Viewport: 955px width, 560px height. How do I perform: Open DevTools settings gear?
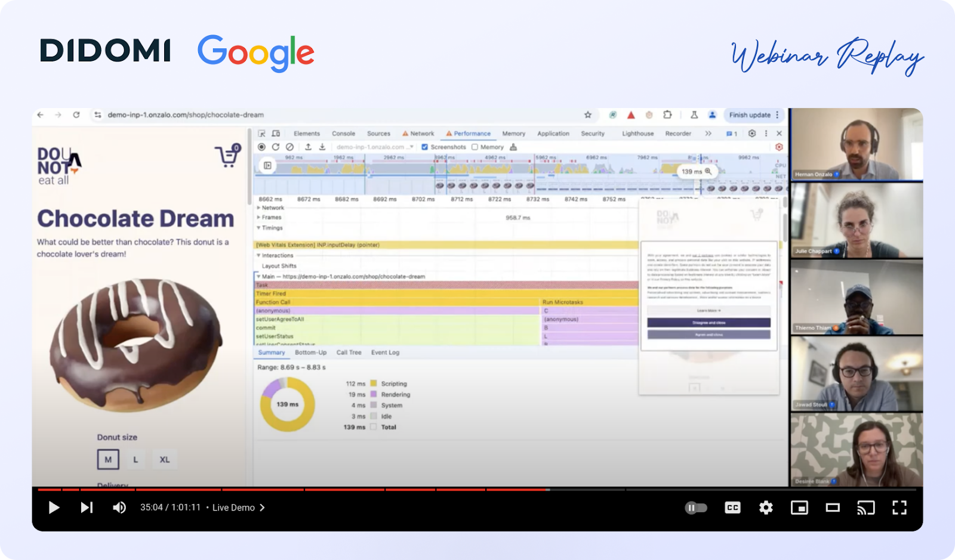click(x=752, y=134)
